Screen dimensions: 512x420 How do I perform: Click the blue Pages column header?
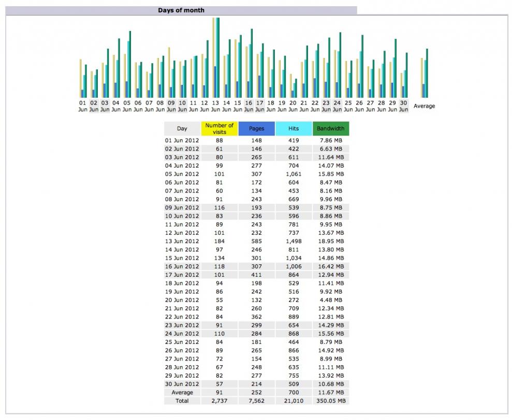[x=256, y=129]
